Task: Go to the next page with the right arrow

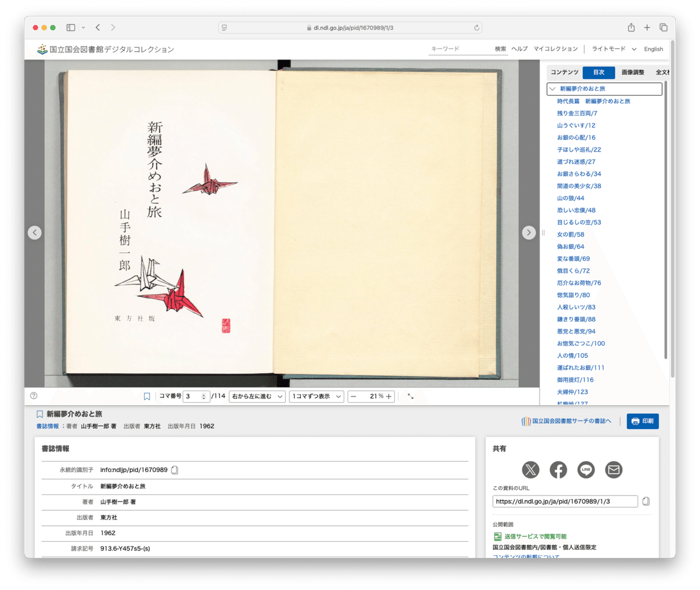Action: point(528,232)
